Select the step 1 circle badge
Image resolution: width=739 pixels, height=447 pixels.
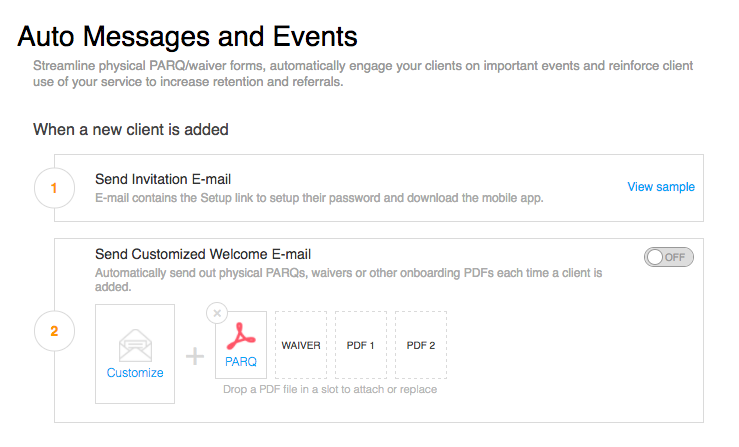click(54, 188)
